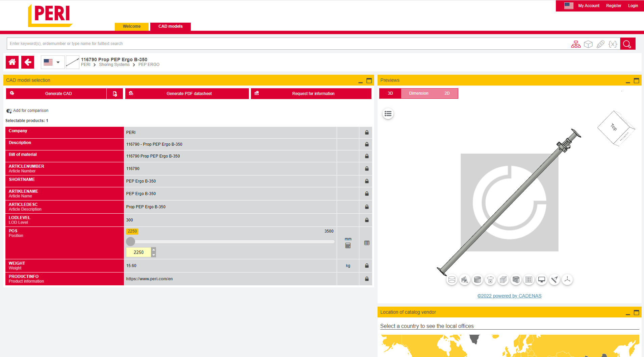Open the language flag dropdown
The image size is (644, 357).
tap(52, 62)
